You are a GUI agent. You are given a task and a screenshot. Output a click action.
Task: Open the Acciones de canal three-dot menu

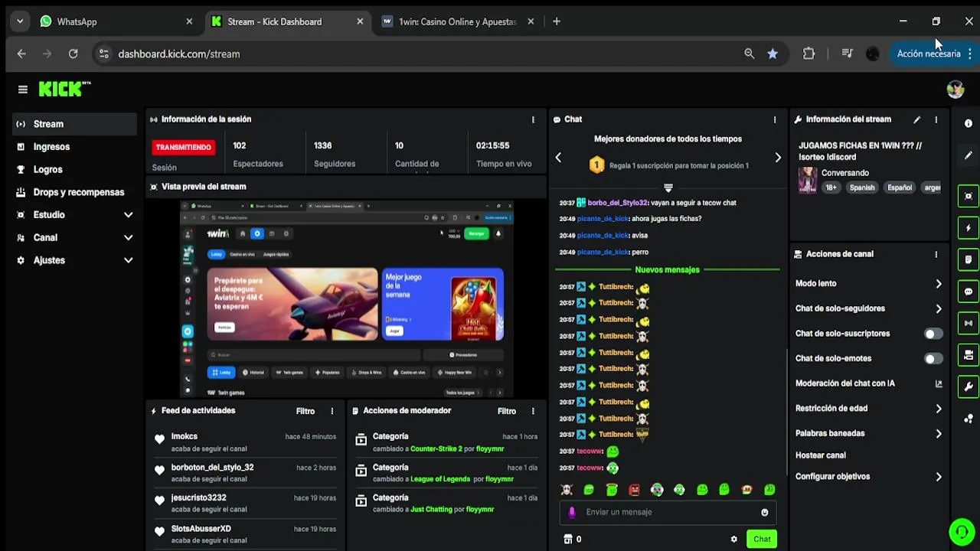point(936,254)
